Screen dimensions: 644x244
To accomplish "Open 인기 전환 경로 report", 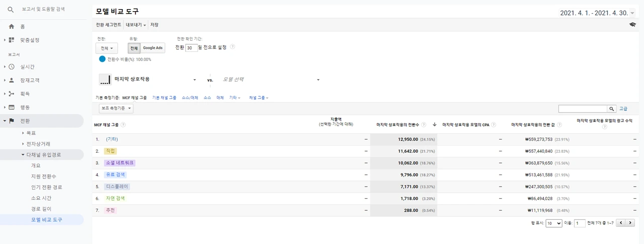I will (46, 187).
